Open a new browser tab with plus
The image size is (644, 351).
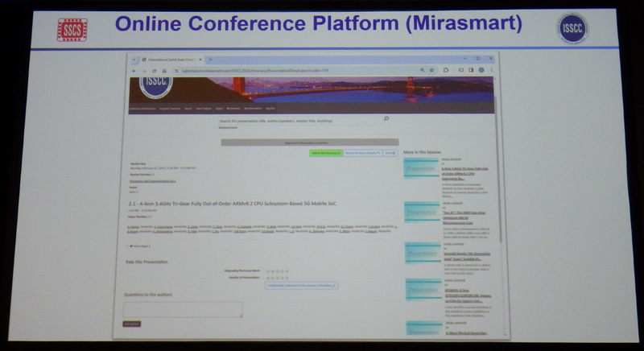(210, 60)
